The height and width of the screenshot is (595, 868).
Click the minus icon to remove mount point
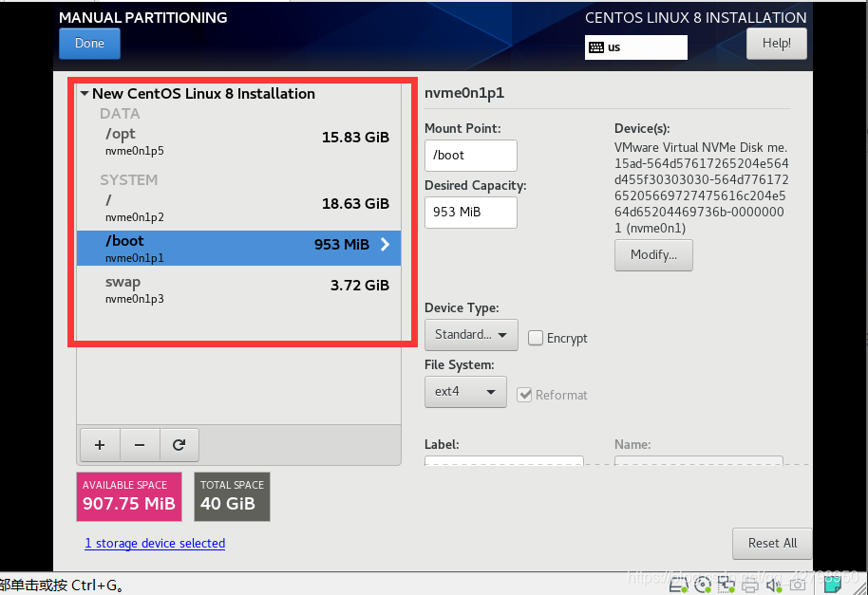(x=140, y=445)
